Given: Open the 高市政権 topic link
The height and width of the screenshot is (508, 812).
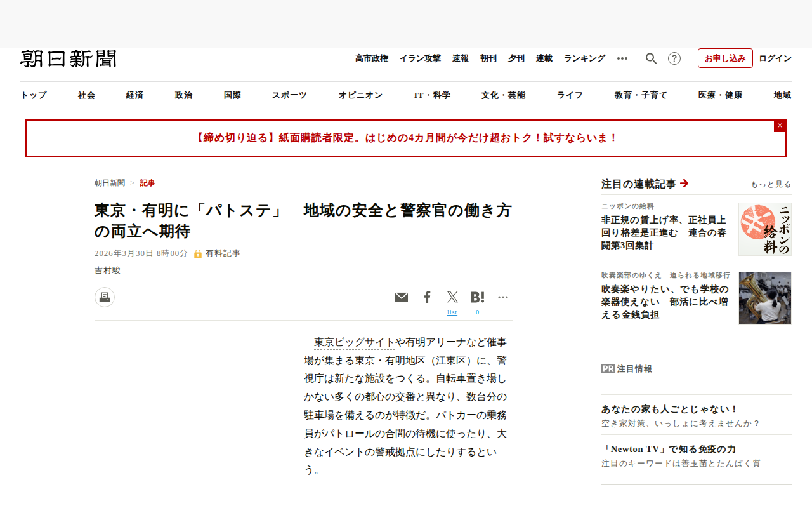Looking at the screenshot, I should pos(372,58).
